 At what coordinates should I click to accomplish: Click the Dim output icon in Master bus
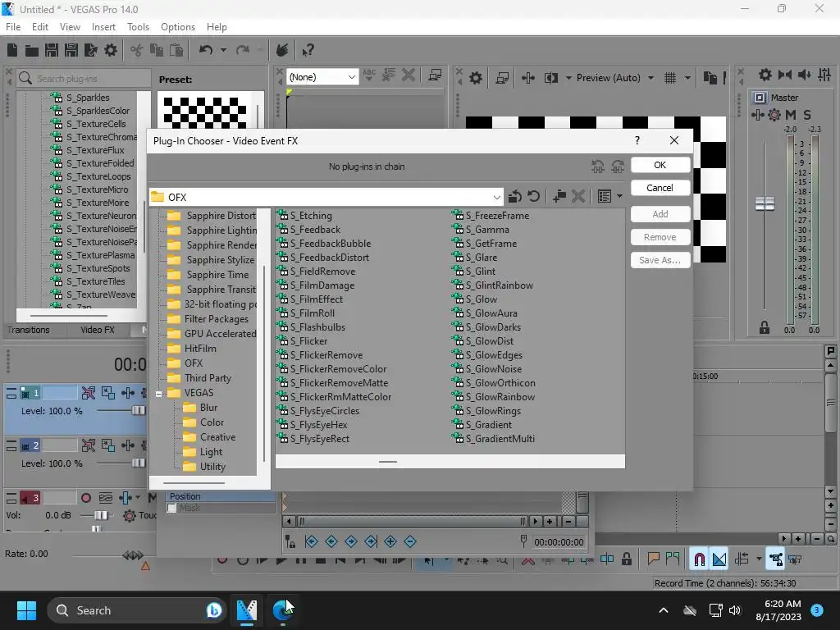pyautogui.click(x=804, y=75)
